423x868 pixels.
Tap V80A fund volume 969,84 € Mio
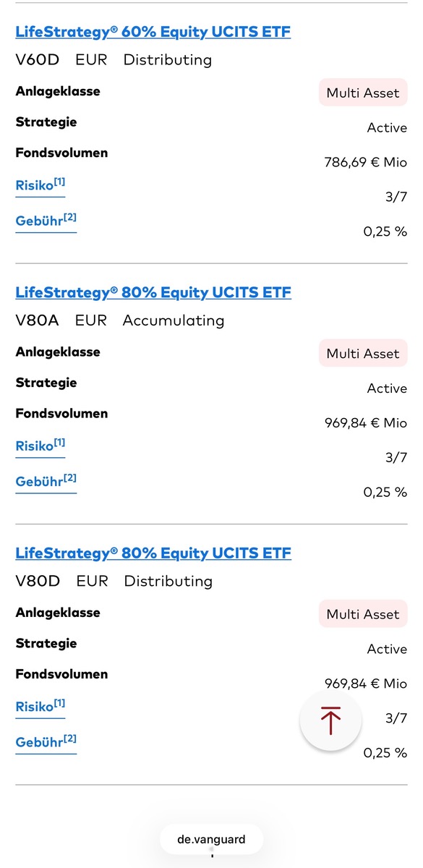(366, 423)
